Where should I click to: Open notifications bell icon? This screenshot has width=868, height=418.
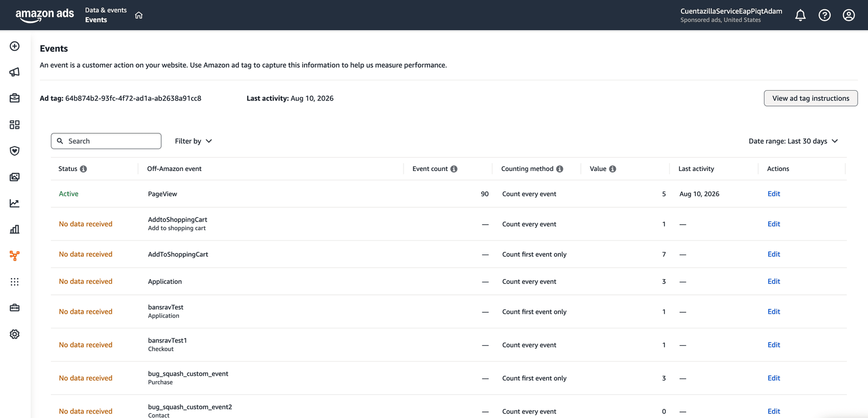click(800, 15)
